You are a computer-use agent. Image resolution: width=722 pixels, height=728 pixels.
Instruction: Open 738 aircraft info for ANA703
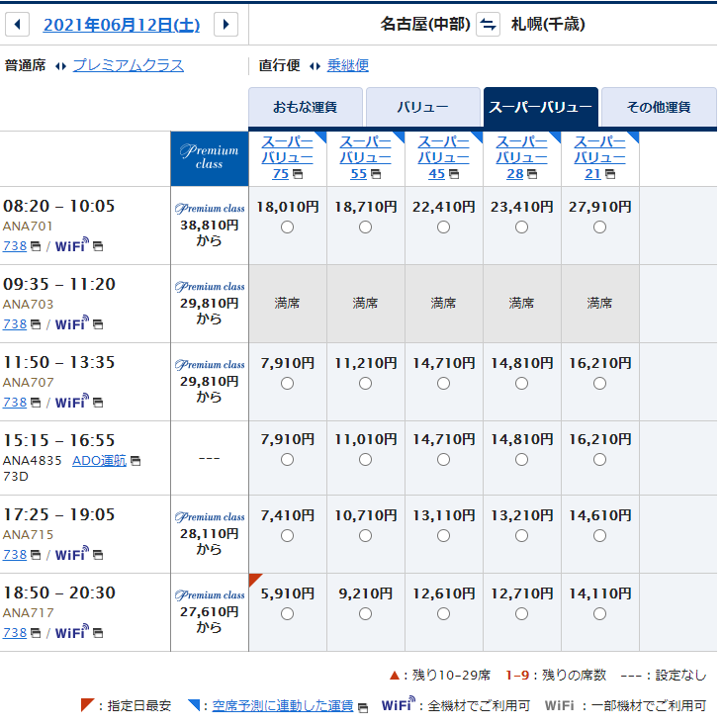pyautogui.click(x=15, y=324)
